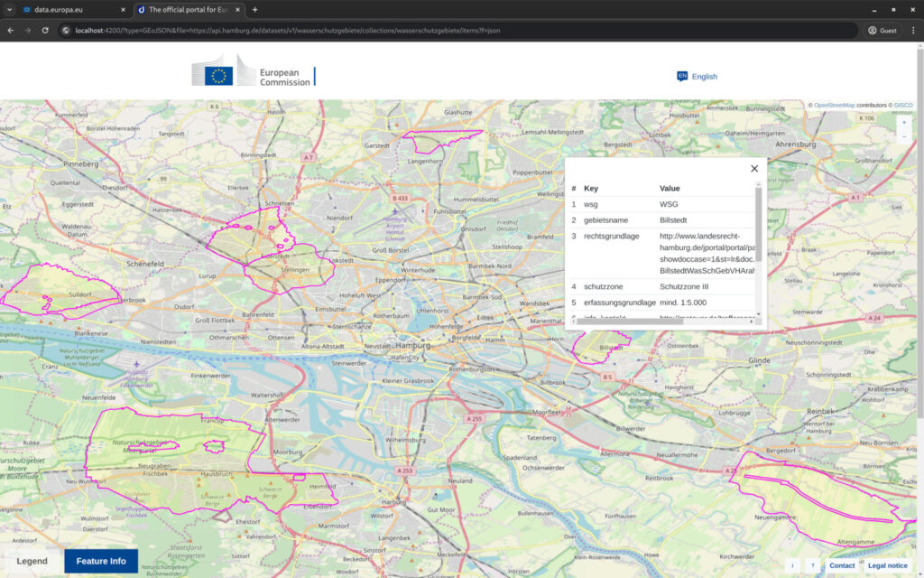This screenshot has width=924, height=578.
Task: Click the EN language icon
Action: click(x=682, y=76)
